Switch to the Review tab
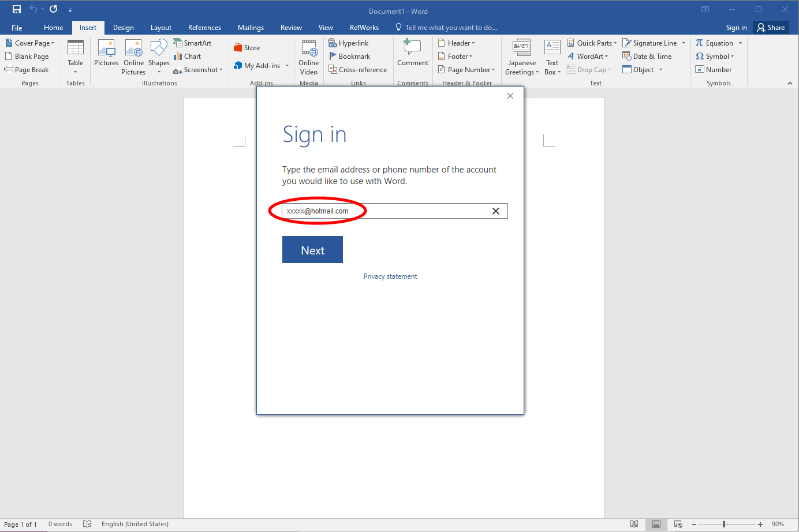 point(291,28)
